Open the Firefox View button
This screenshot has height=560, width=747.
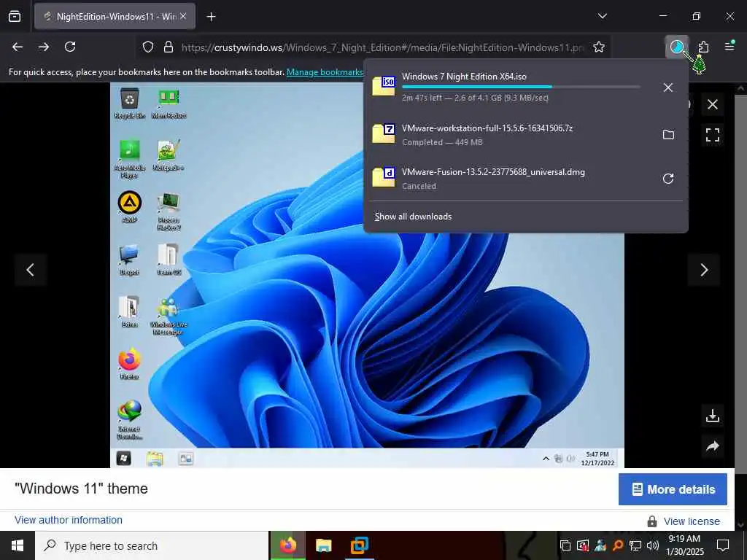tap(15, 17)
